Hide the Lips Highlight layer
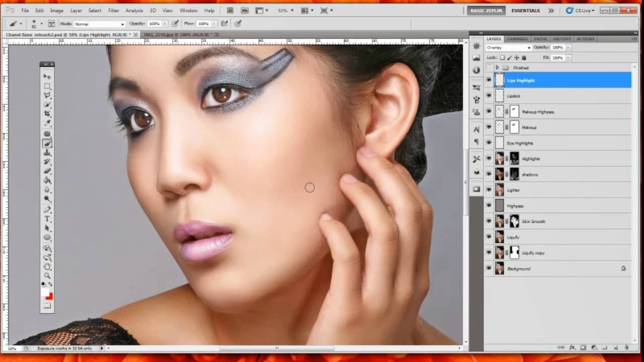Screen dimensions: 644x362 (489, 80)
